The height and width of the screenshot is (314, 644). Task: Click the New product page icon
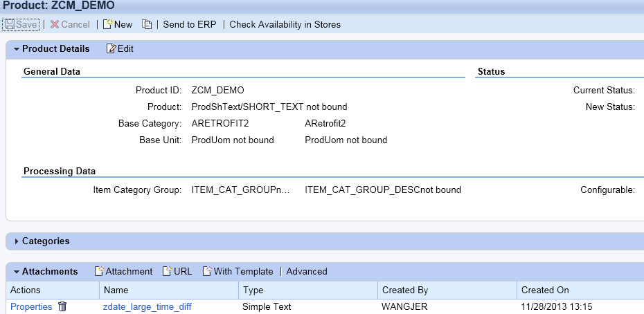pos(107,24)
